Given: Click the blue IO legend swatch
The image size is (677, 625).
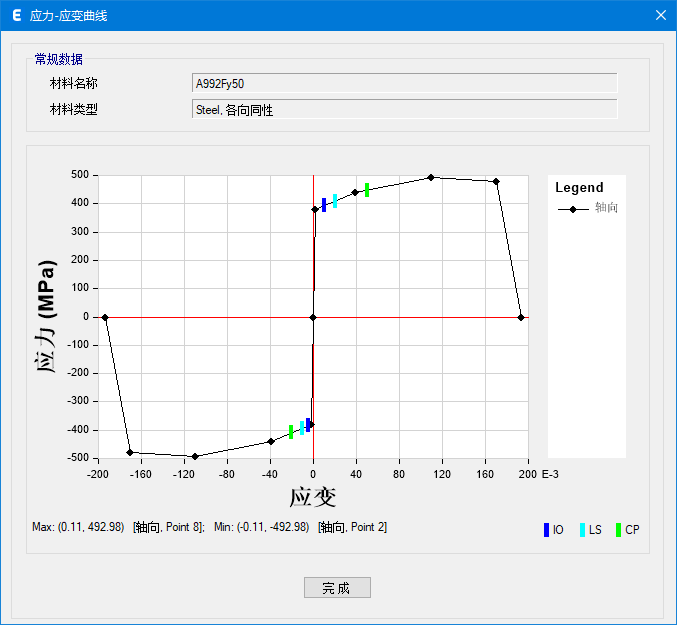Looking at the screenshot, I should (546, 530).
